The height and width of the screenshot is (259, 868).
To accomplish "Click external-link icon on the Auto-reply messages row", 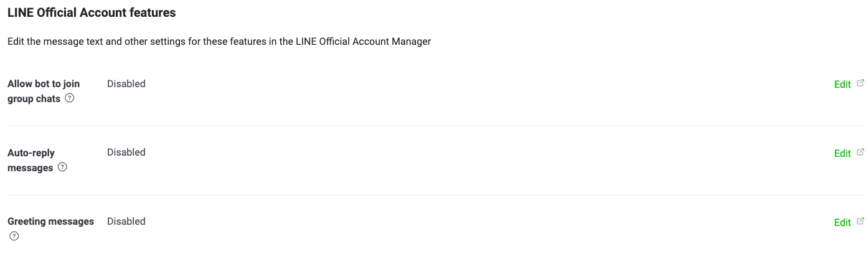I will pyautogui.click(x=861, y=152).
